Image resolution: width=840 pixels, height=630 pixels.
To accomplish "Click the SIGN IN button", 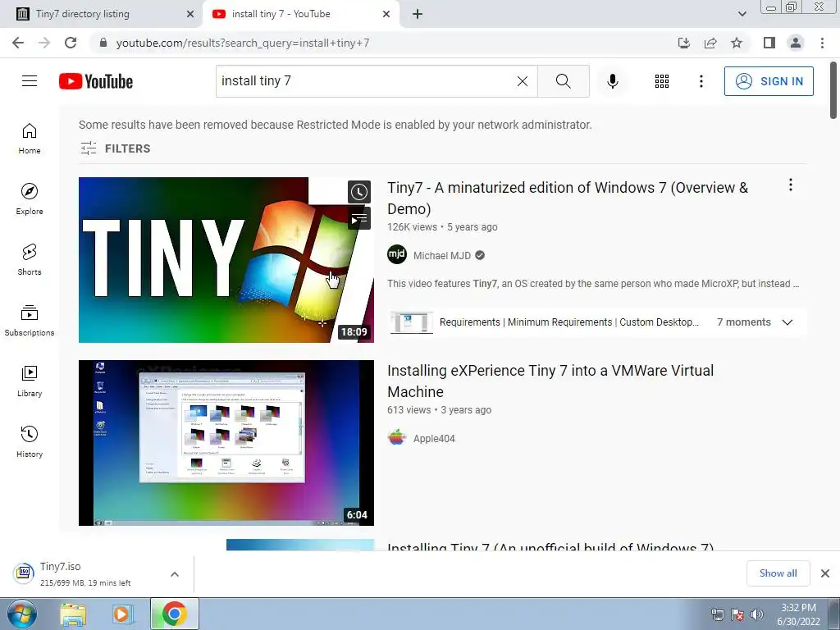I will pyautogui.click(x=769, y=81).
